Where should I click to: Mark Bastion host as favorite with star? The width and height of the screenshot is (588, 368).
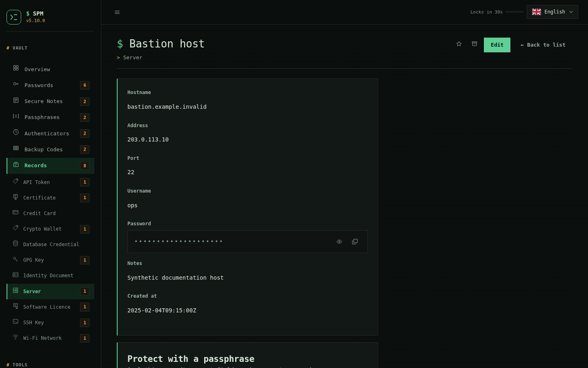pos(459,44)
